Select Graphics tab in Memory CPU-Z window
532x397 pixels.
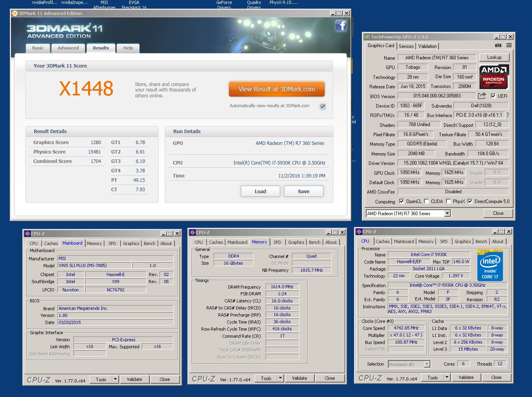pos(296,242)
